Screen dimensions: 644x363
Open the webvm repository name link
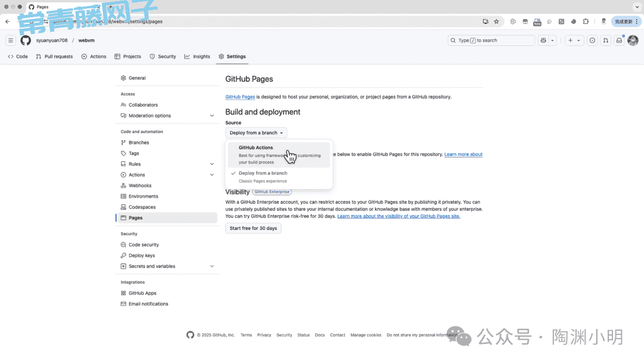[86, 40]
